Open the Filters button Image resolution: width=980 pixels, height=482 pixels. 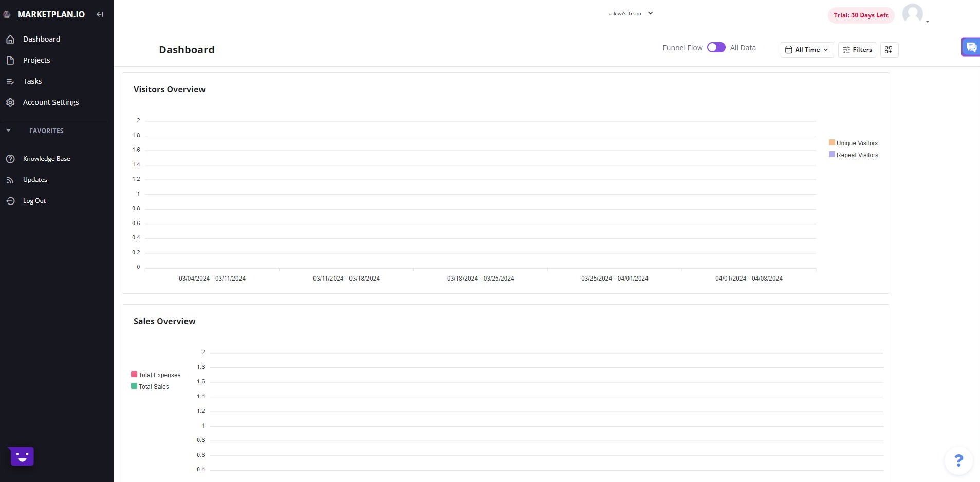(x=857, y=50)
